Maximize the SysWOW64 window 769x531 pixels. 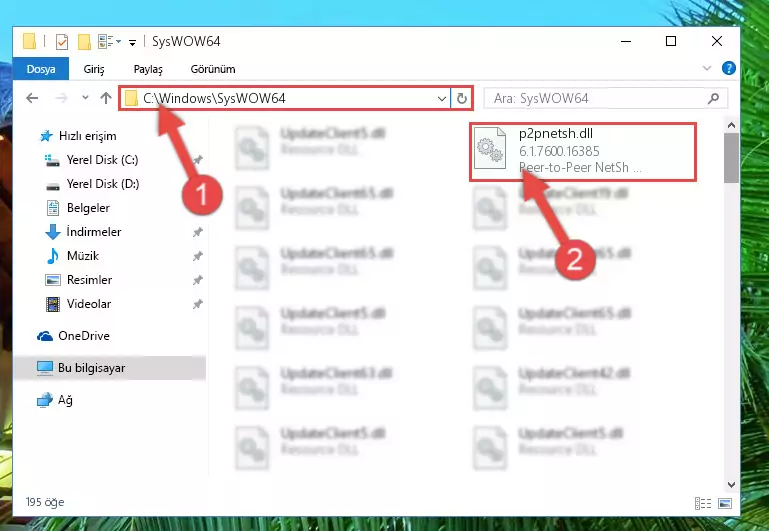point(671,41)
